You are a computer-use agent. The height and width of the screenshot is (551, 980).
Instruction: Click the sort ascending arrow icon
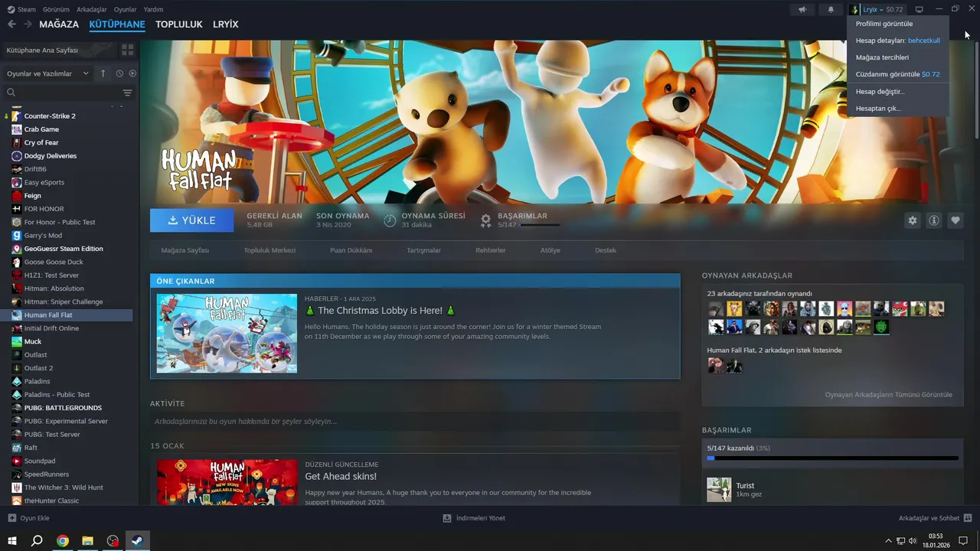[x=103, y=73]
